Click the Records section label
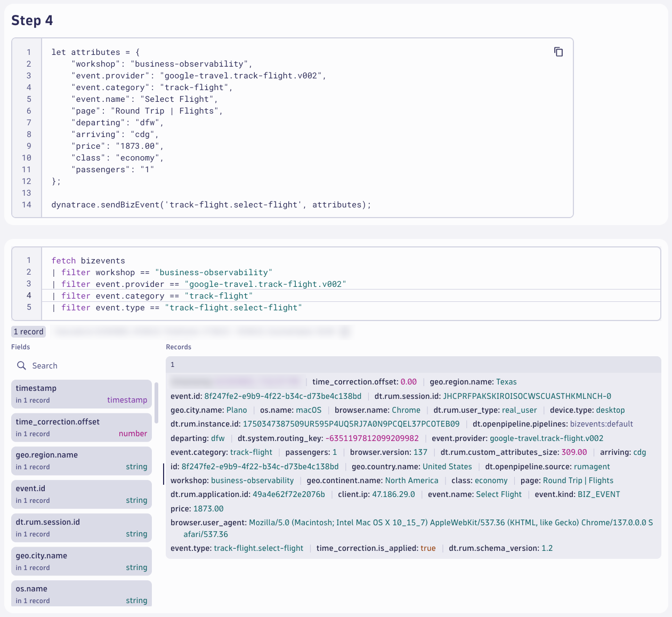672x617 pixels. coord(179,347)
